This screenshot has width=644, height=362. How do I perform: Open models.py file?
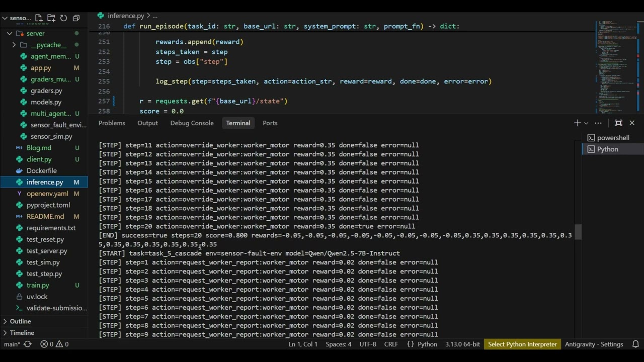[46, 102]
